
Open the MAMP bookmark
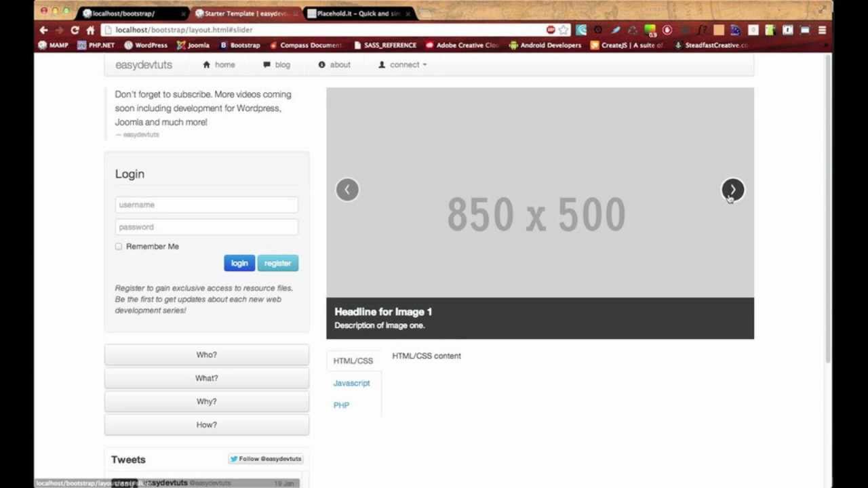(54, 45)
